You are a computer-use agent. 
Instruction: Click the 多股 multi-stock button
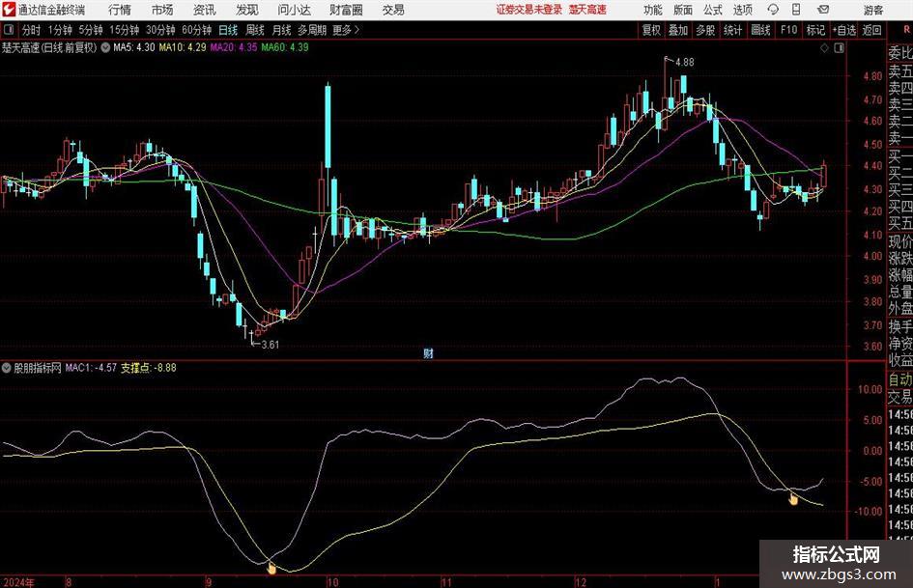click(x=705, y=30)
